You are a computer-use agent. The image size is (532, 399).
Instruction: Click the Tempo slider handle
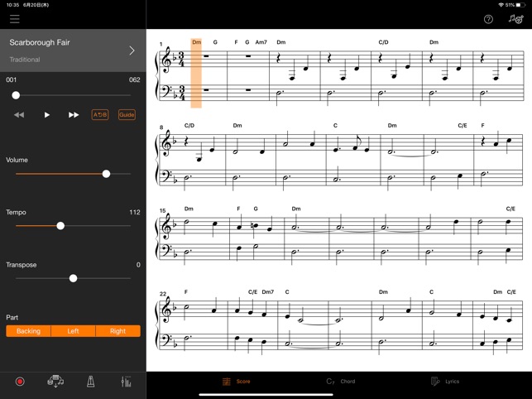(x=60, y=226)
